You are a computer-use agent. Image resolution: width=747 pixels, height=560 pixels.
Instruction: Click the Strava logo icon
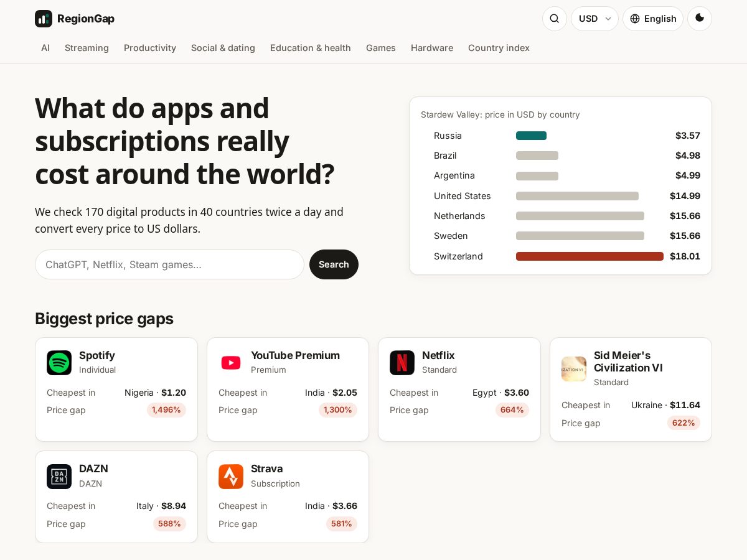coord(231,477)
